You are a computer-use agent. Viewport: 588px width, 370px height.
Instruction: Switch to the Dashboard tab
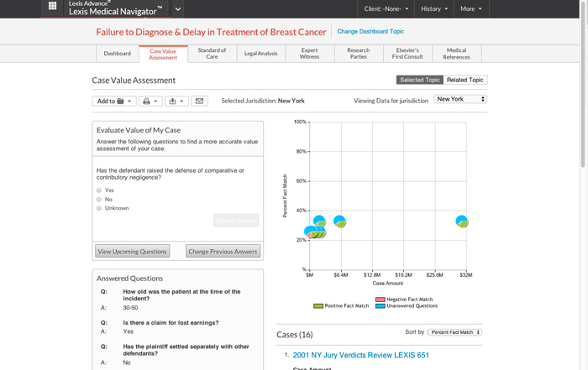(x=118, y=54)
